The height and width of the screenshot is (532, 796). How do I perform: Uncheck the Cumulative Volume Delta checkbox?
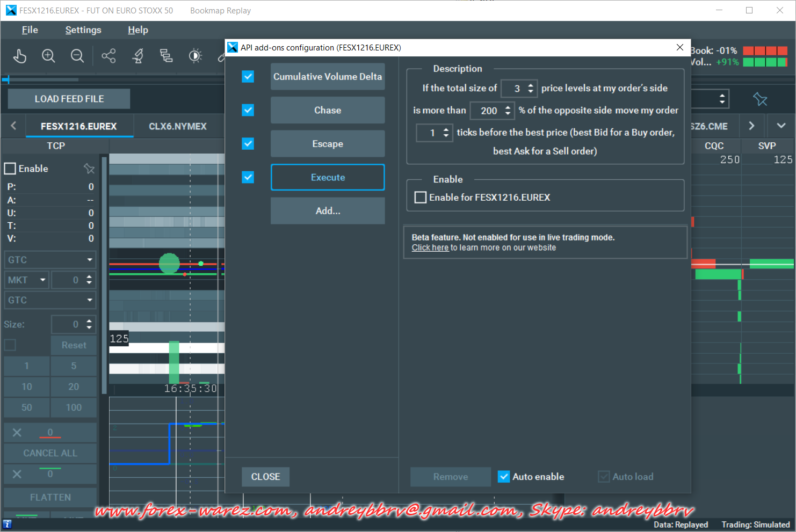pyautogui.click(x=248, y=77)
